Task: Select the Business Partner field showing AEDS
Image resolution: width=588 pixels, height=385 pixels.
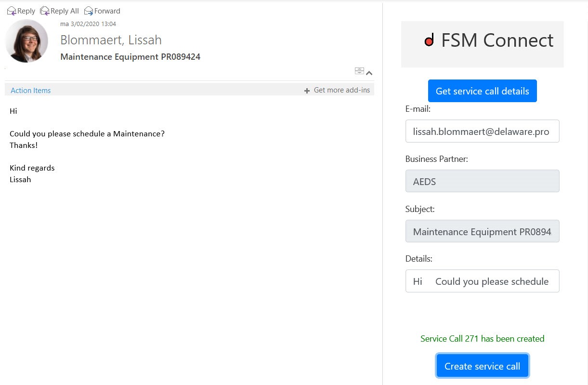Action: [x=482, y=181]
